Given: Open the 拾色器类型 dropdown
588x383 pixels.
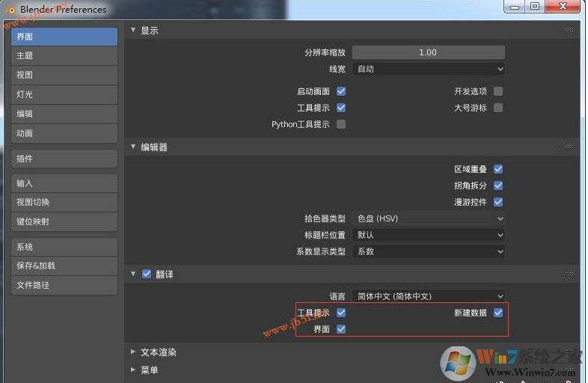Looking at the screenshot, I should (x=428, y=218).
